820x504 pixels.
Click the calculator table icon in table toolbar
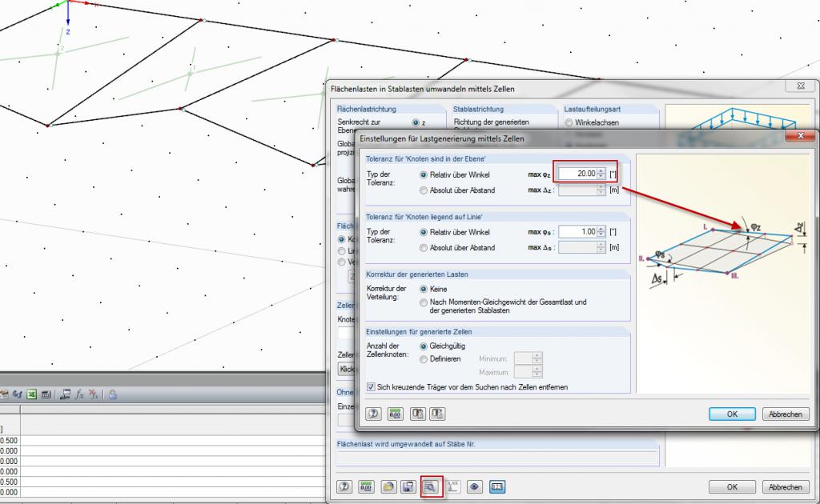point(46,394)
